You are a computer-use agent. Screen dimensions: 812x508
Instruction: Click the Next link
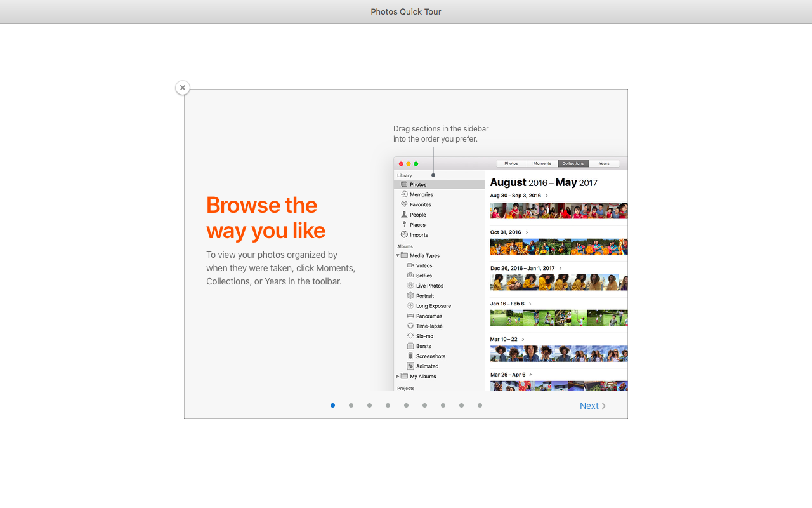(593, 406)
